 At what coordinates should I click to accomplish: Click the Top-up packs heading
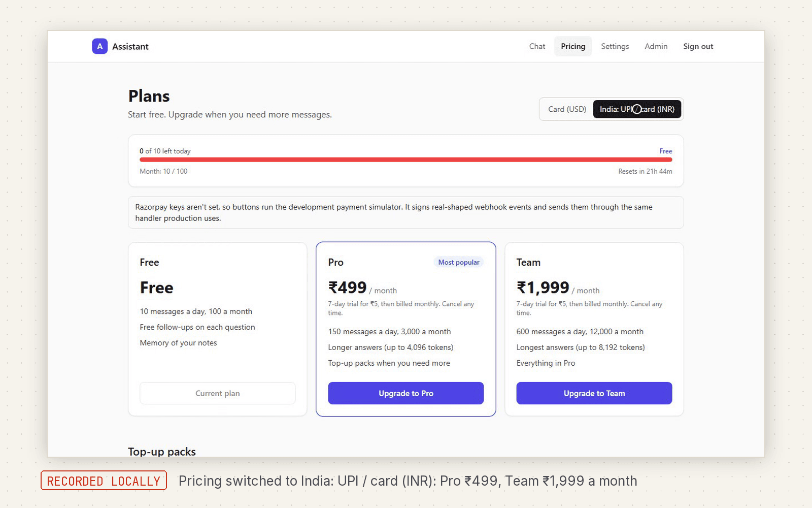click(x=161, y=452)
